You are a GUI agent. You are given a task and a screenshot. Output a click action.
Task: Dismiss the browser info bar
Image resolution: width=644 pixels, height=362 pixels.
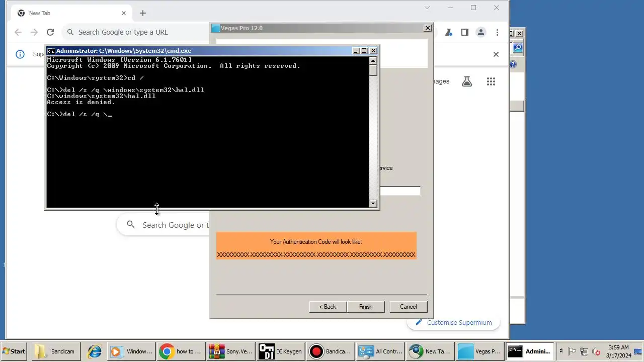[x=496, y=54]
